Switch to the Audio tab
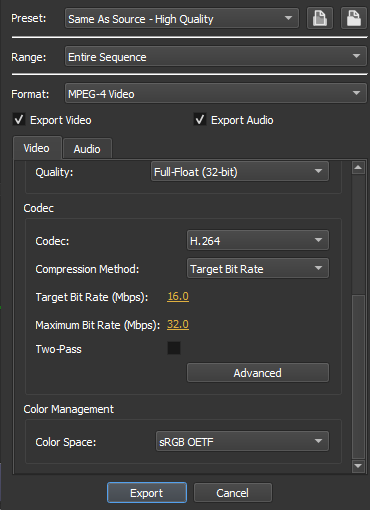370x510 pixels. coord(87,149)
